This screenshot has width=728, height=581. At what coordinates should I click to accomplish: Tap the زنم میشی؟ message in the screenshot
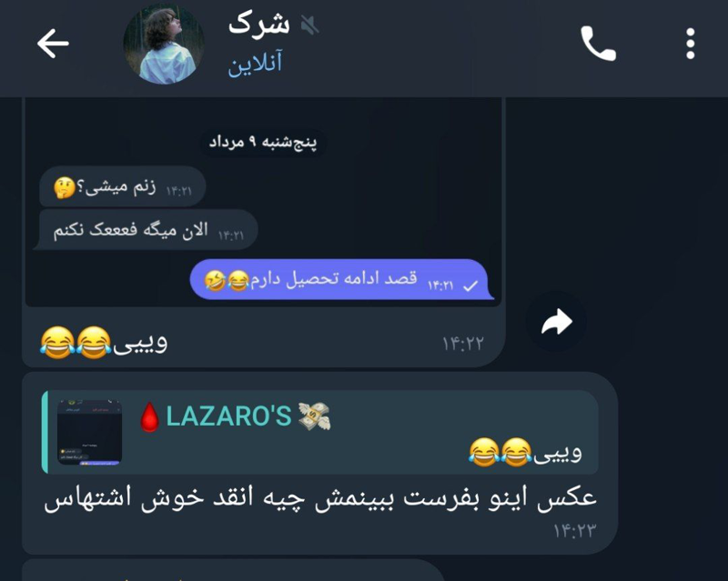point(123,186)
